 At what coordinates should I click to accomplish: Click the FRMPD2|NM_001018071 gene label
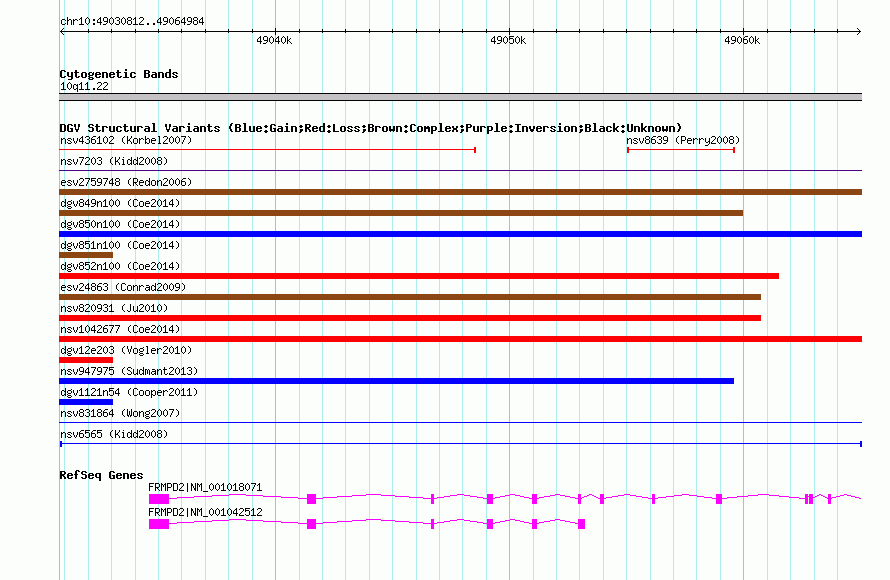(205, 487)
